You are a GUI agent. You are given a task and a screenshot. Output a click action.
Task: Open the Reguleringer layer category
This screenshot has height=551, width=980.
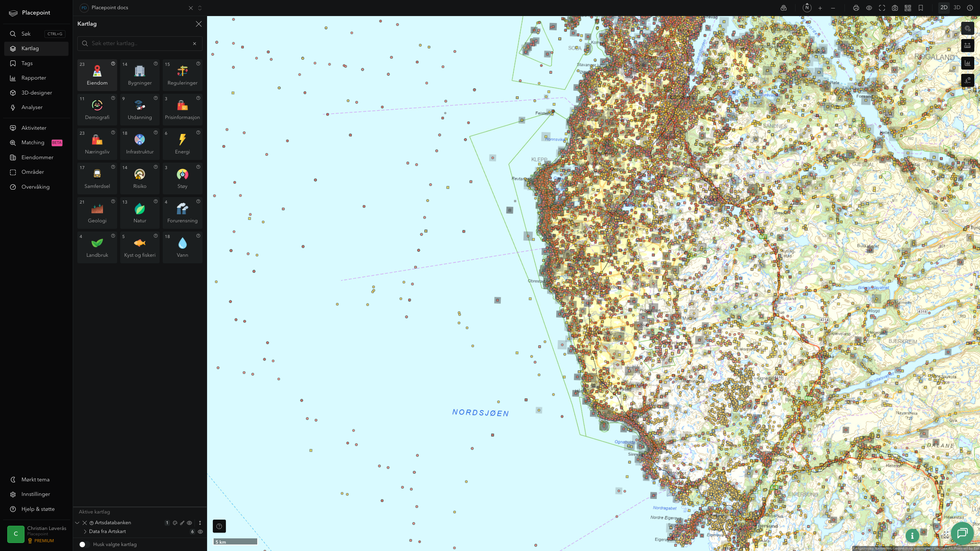183,75
